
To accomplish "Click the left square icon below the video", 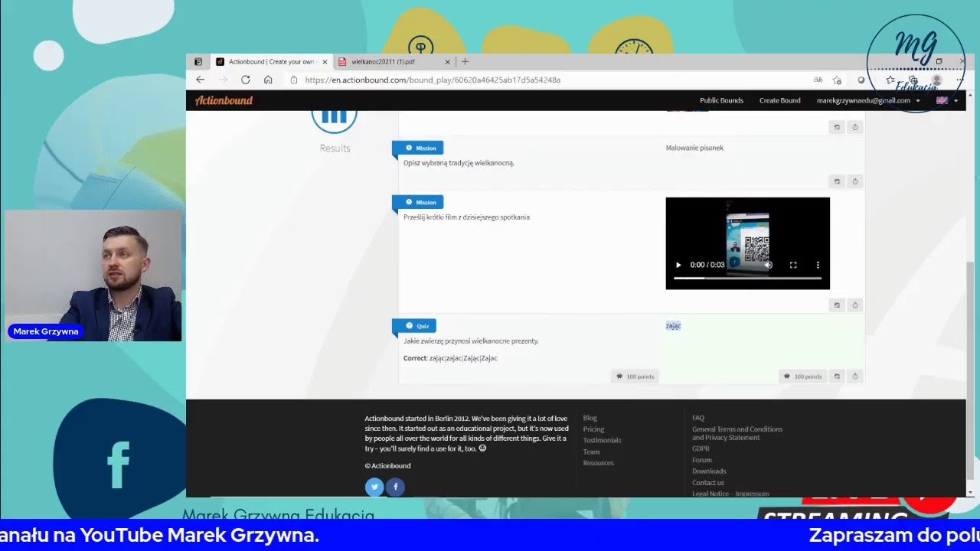I will click(837, 305).
